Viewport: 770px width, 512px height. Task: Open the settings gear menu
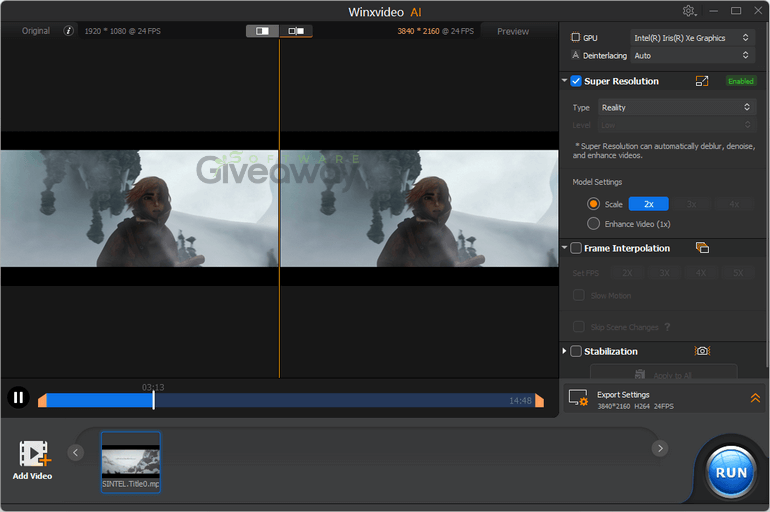[689, 11]
